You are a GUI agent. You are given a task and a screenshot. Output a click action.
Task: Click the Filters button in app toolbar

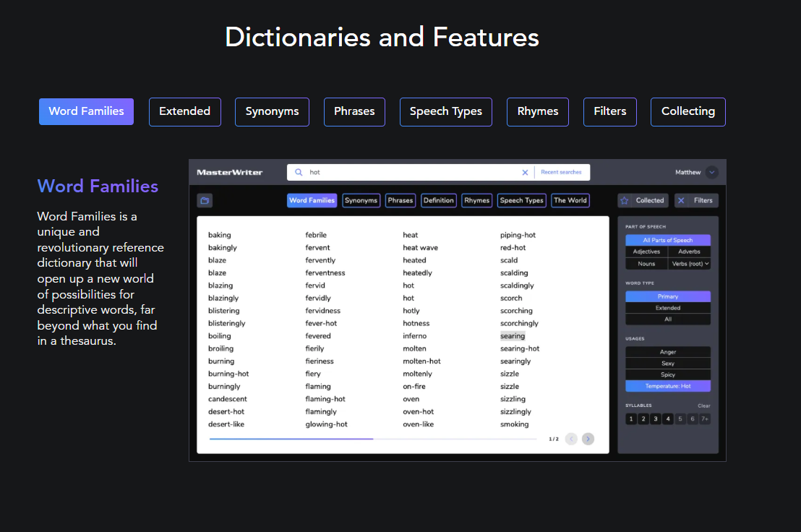pos(697,201)
